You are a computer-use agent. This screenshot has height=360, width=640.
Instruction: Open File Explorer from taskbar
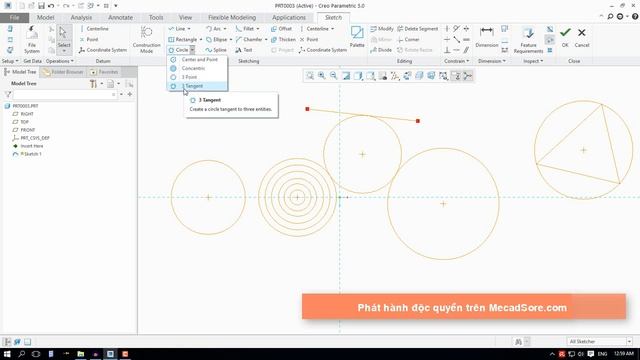(x=80, y=354)
